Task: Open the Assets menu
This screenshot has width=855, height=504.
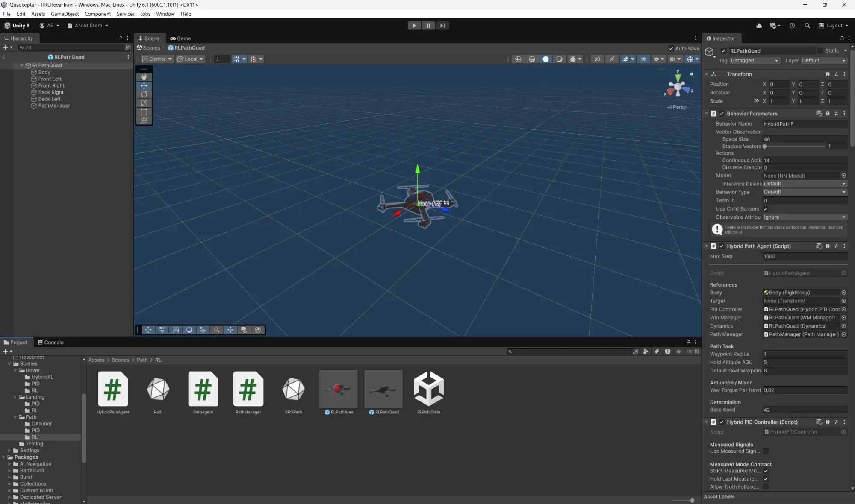Action: click(x=38, y=14)
